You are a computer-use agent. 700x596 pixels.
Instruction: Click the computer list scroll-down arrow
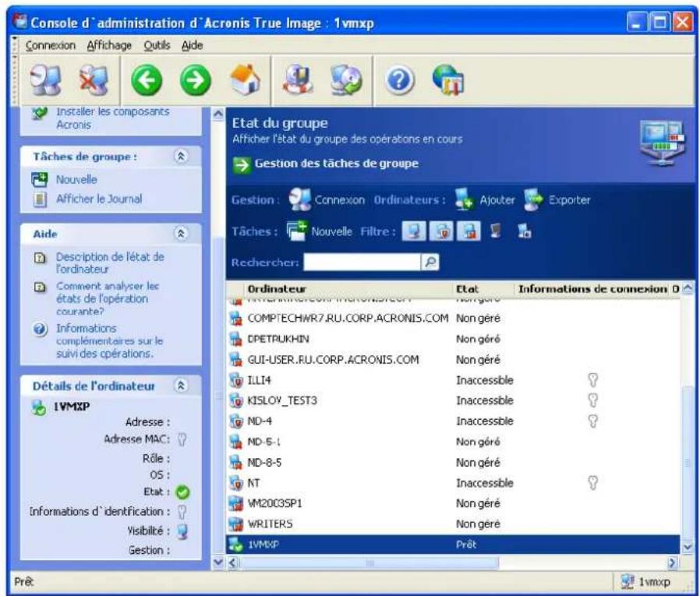coord(688,546)
